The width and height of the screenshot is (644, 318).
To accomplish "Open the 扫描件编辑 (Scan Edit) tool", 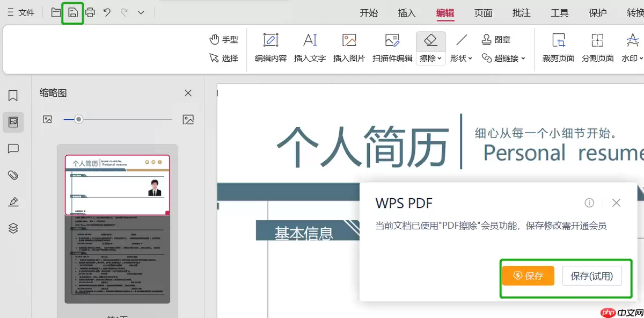I will (391, 47).
